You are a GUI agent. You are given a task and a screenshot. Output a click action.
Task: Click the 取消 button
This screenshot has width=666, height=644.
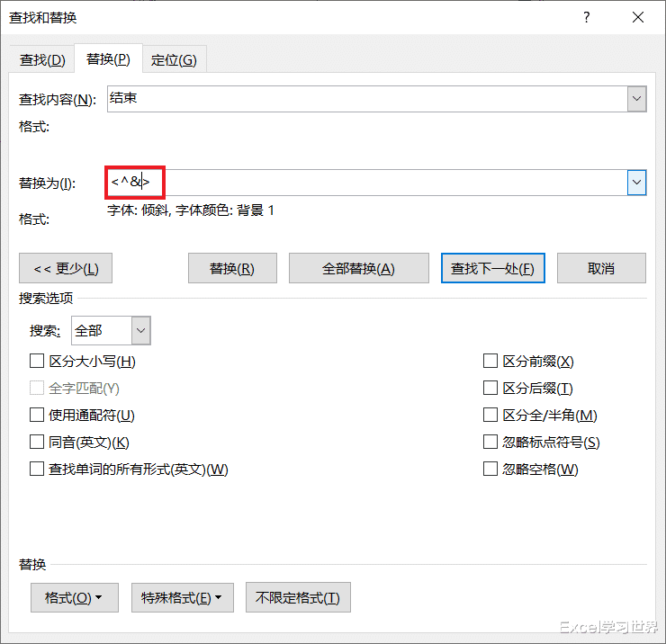(x=601, y=268)
